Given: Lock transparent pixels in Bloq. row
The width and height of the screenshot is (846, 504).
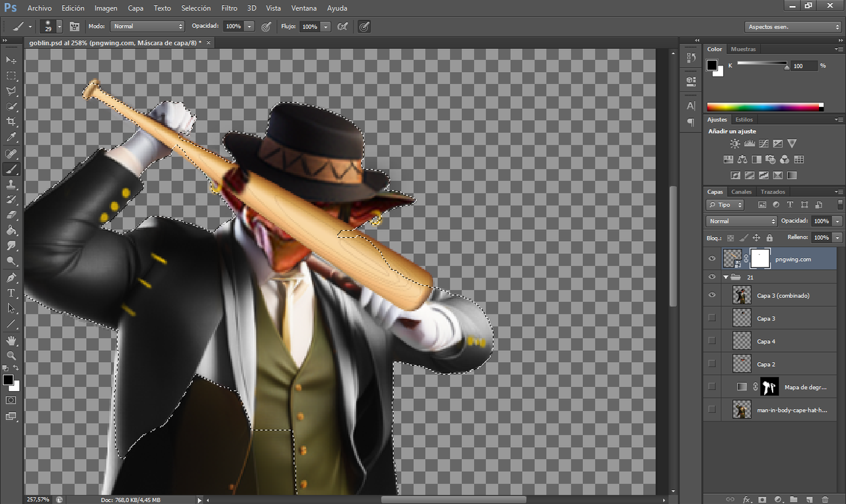Looking at the screenshot, I should pyautogui.click(x=730, y=238).
